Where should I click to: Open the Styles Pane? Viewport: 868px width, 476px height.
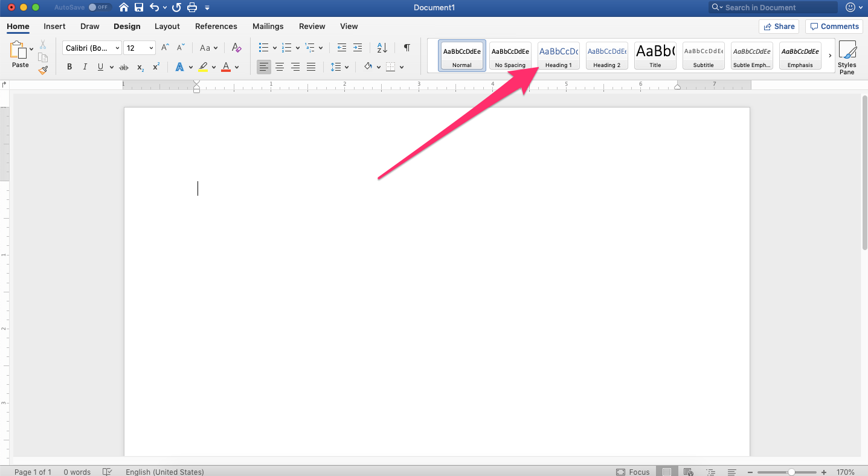[x=847, y=58]
